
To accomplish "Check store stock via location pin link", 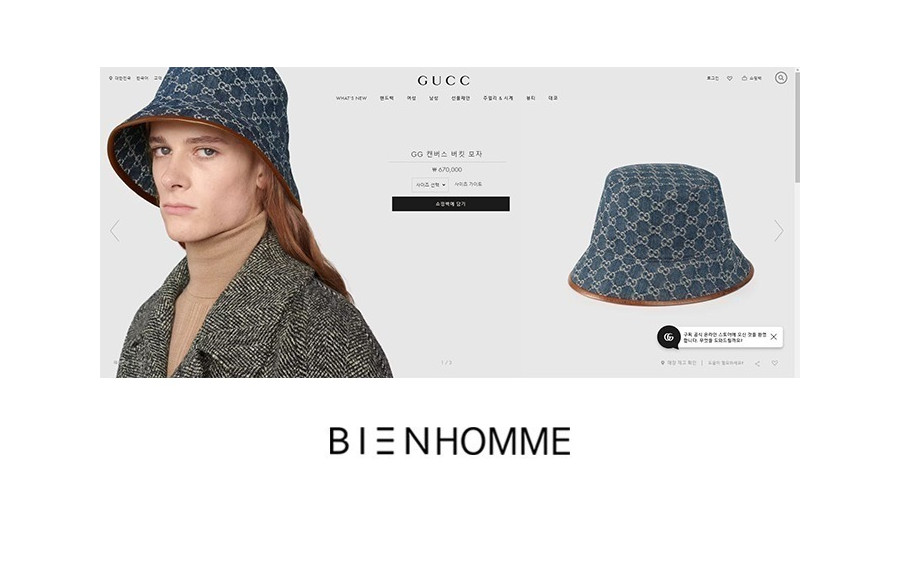I will click(x=678, y=363).
